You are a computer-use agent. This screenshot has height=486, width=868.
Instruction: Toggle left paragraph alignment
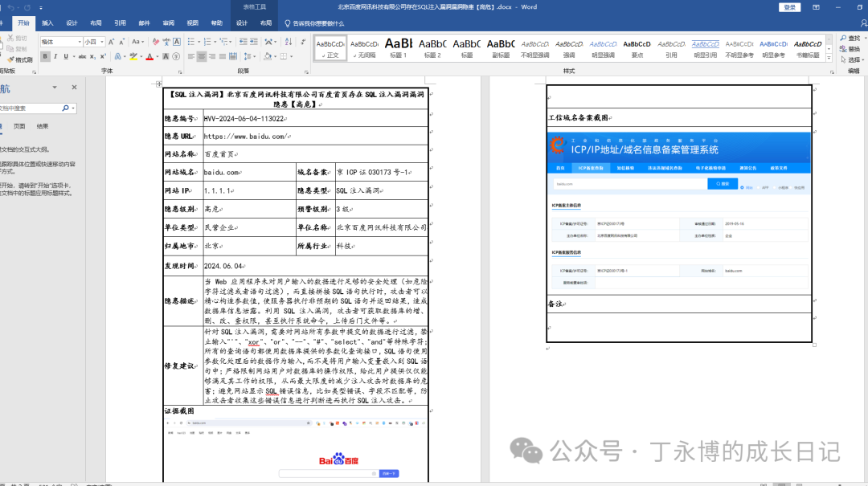pyautogui.click(x=191, y=56)
